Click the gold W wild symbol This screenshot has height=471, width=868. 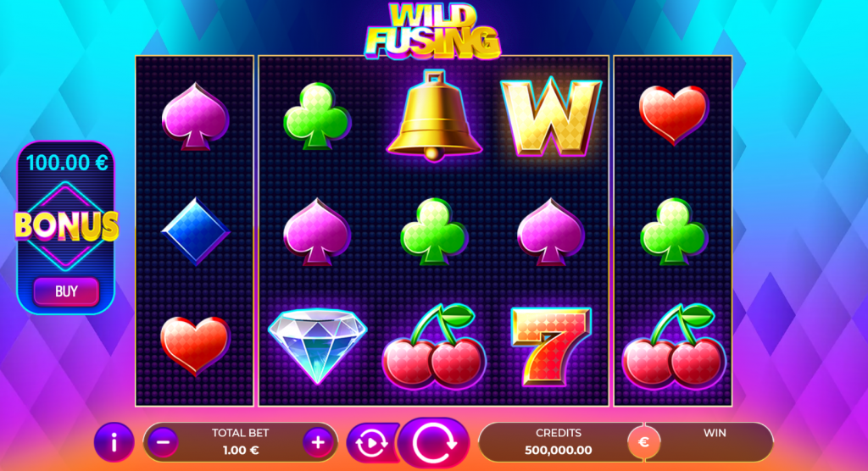[550, 118]
